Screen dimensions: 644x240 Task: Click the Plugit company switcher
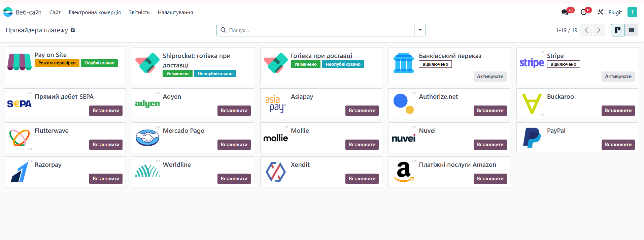coord(615,12)
